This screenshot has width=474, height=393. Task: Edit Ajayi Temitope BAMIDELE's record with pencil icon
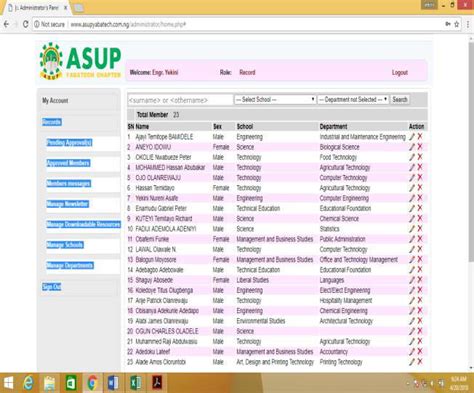412,137
